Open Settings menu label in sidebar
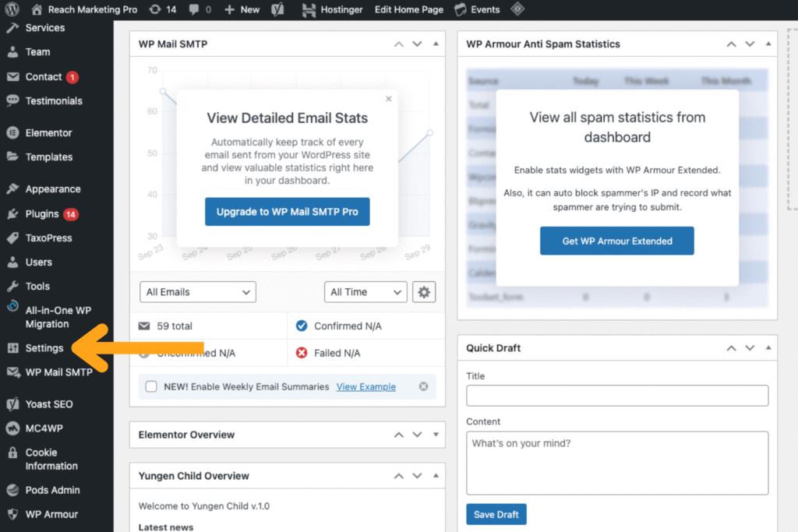 click(44, 348)
